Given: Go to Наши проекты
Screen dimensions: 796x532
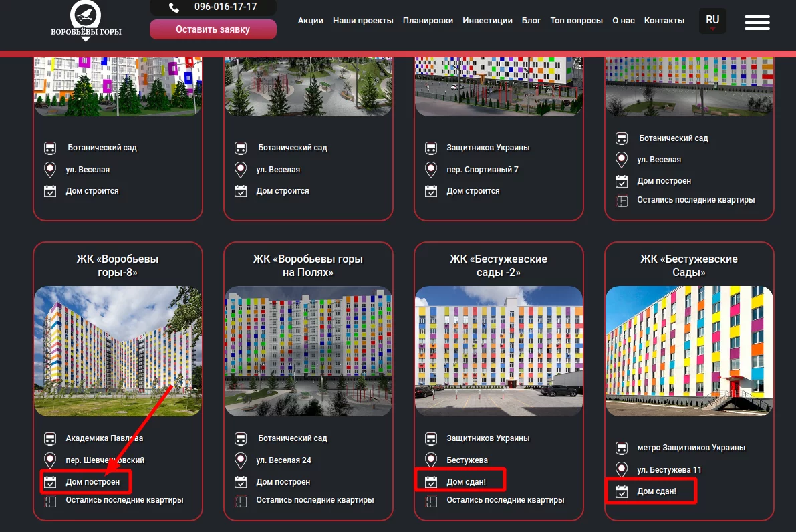Looking at the screenshot, I should (x=363, y=21).
